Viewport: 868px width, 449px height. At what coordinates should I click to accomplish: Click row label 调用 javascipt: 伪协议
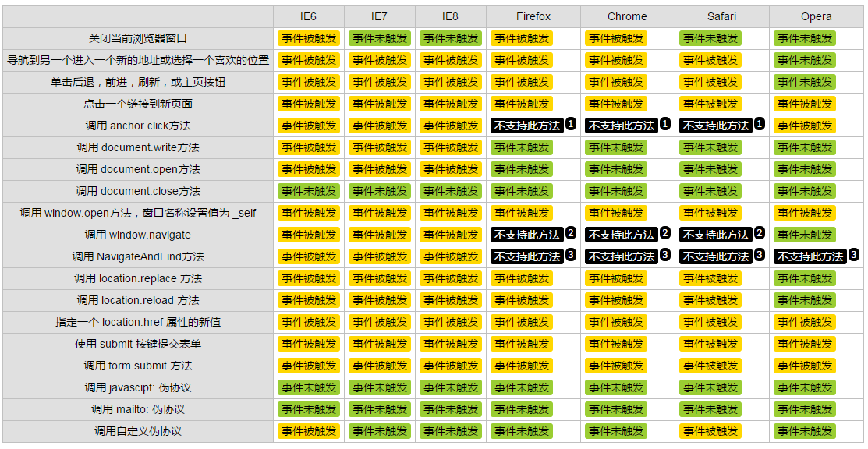pos(138,387)
